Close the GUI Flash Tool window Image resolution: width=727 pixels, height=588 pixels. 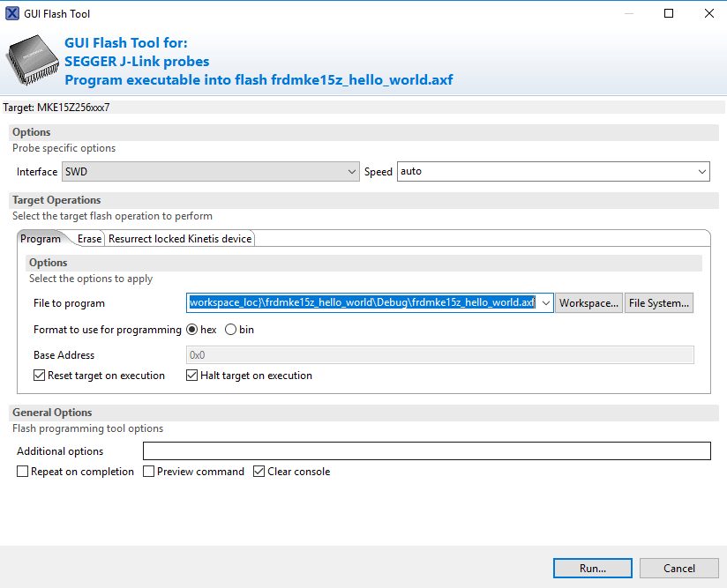[x=708, y=13]
